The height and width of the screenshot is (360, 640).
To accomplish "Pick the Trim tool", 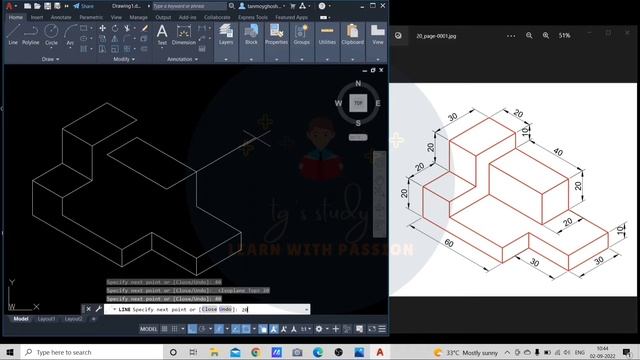I will coord(127,28).
